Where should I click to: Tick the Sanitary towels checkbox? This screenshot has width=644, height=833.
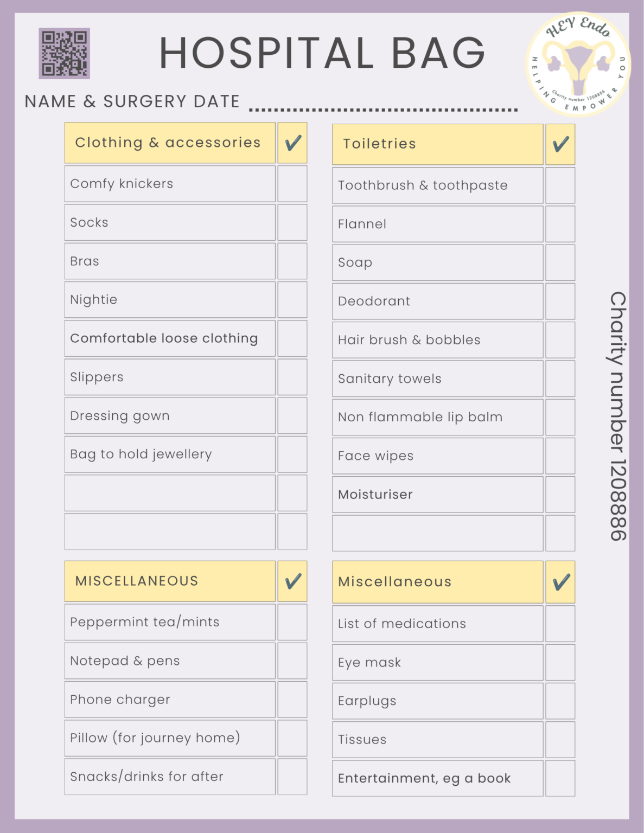tap(560, 379)
